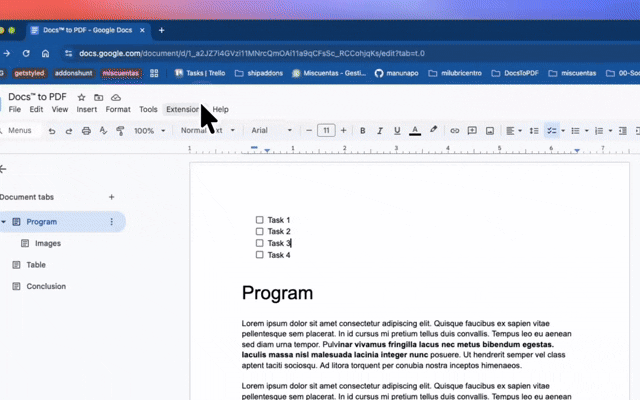Open line and paragraph spacing

pos(534,131)
